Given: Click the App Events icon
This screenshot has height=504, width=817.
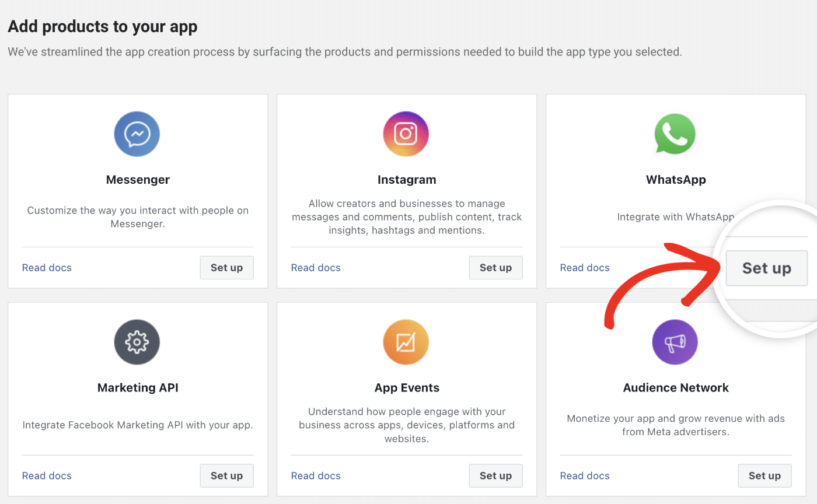Looking at the screenshot, I should tap(406, 342).
